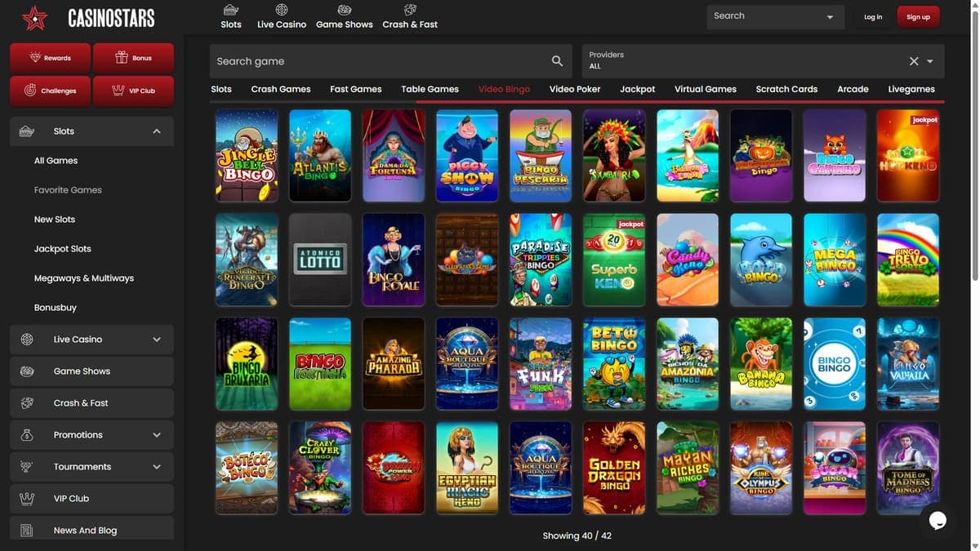Viewport: 980px width, 551px height.
Task: Click the Sign up button
Action: (x=918, y=17)
